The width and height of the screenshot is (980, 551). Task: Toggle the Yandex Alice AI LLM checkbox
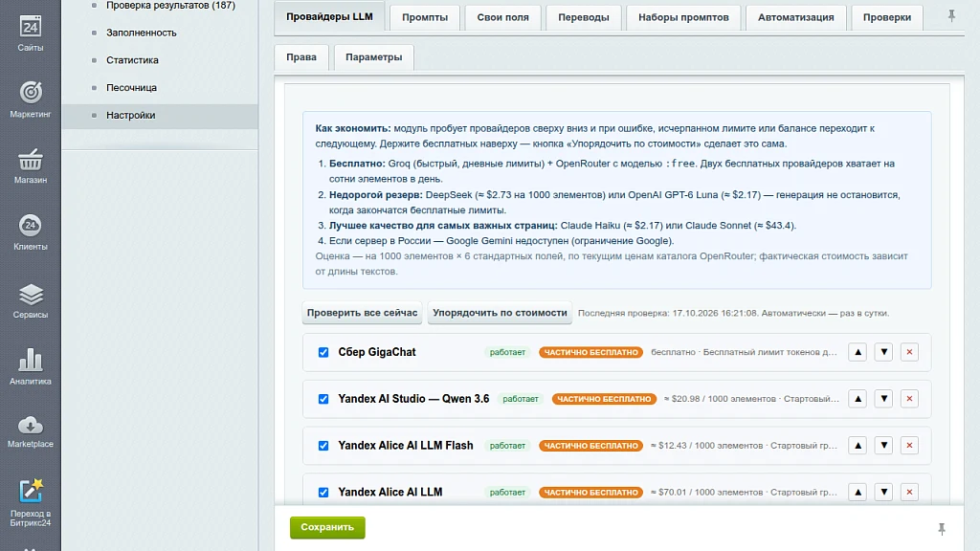pyautogui.click(x=323, y=493)
